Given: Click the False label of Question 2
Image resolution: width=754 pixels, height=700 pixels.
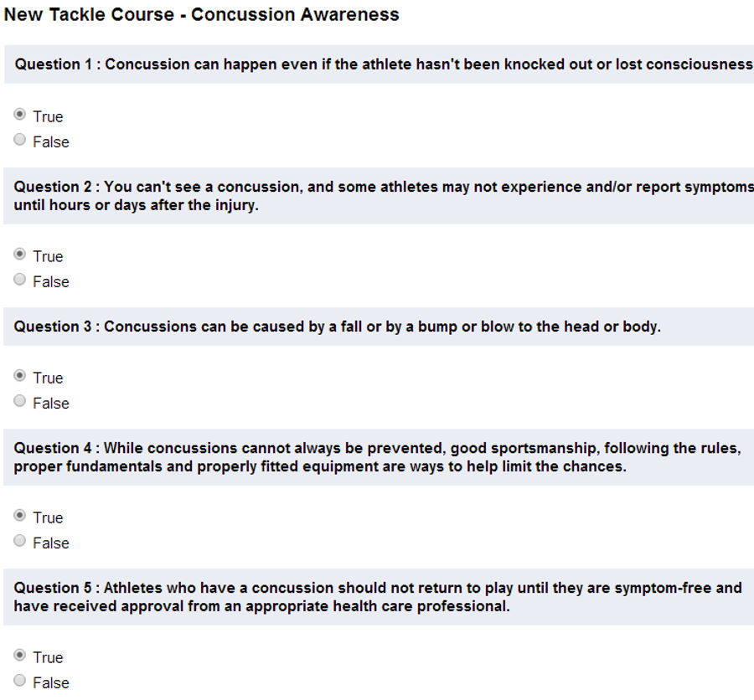Looking at the screenshot, I should click(x=51, y=281).
